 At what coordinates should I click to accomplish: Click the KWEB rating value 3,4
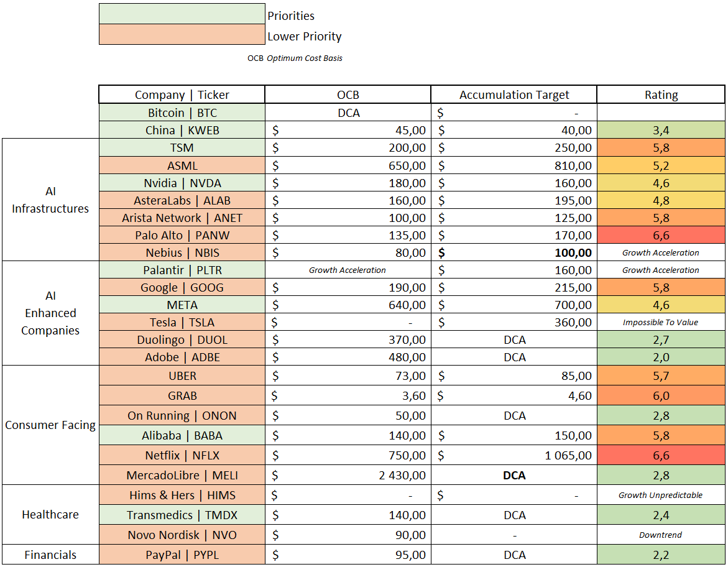coord(661,130)
